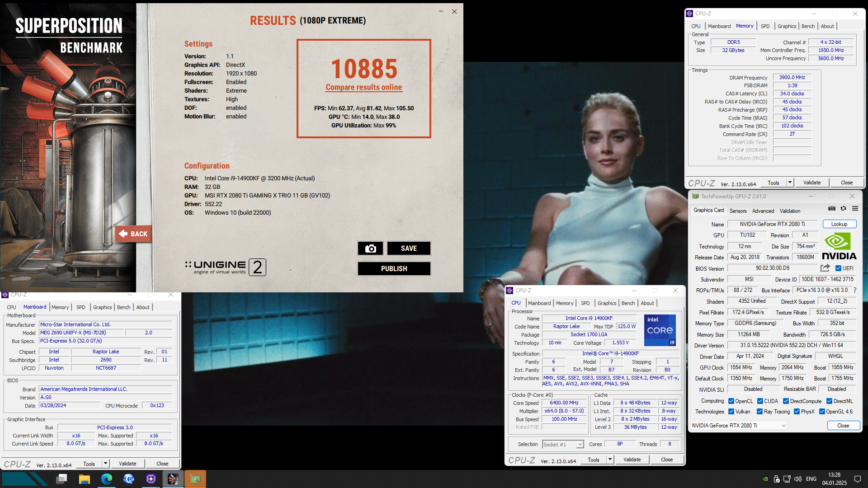This screenshot has height=488, width=868.
Task: Click the Tools button in bottom-right CPU-Z window
Action: click(x=593, y=460)
